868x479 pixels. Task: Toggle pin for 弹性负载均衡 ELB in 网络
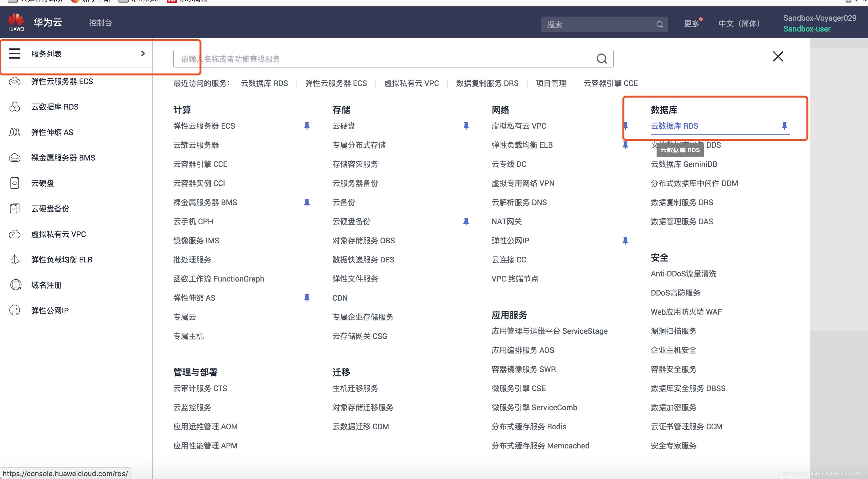[625, 145]
